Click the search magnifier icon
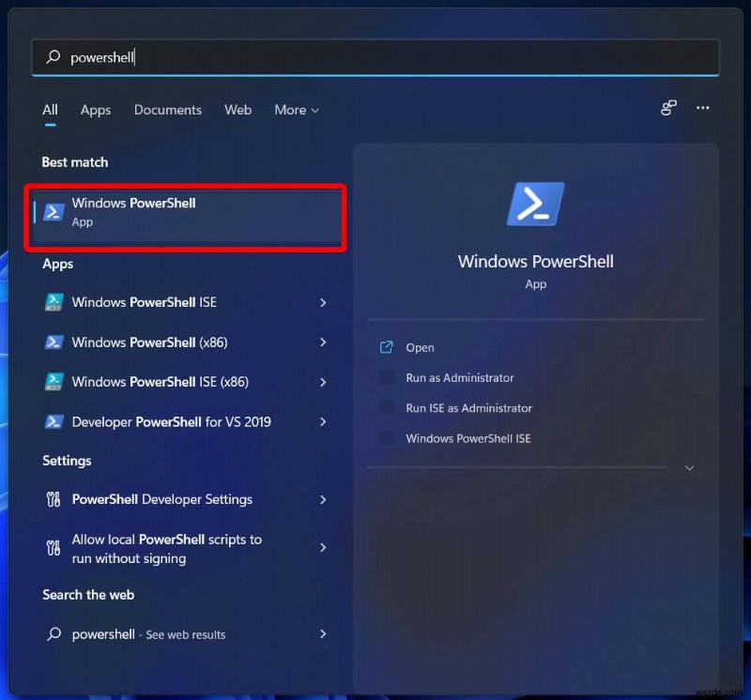The width and height of the screenshot is (751, 700). (x=52, y=57)
